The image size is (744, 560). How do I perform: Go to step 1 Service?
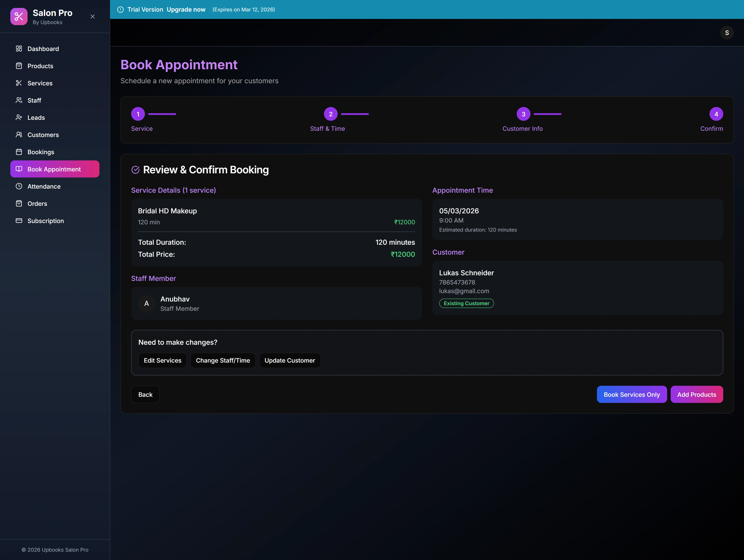137,114
